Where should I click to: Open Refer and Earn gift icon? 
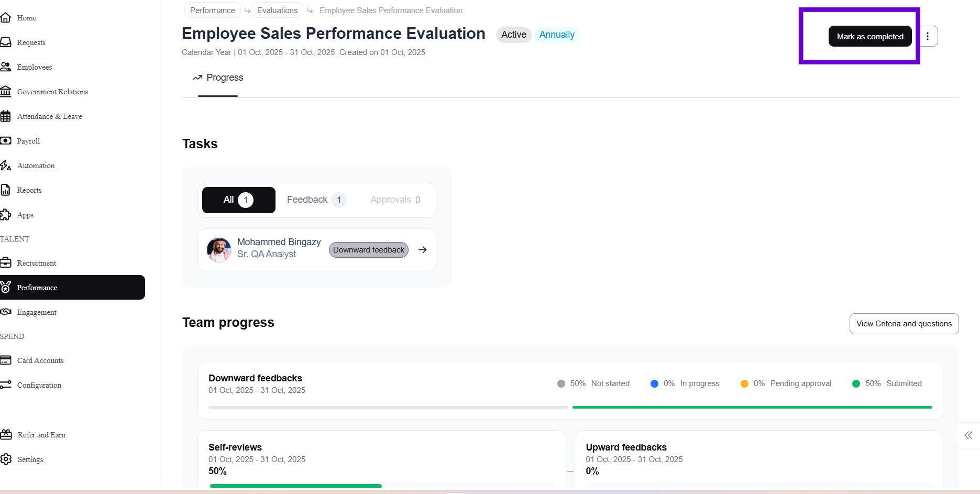click(6, 435)
